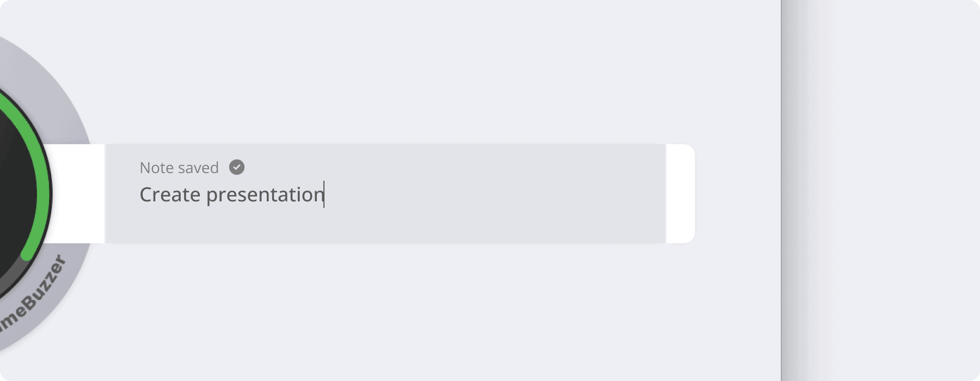The width and height of the screenshot is (980, 381).
Task: Click the Note saved status label
Action: (x=179, y=168)
